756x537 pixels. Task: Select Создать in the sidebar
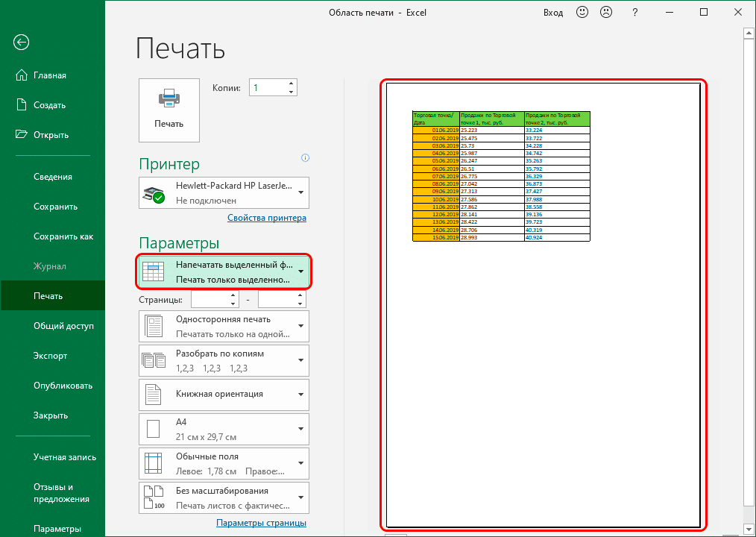click(x=49, y=105)
